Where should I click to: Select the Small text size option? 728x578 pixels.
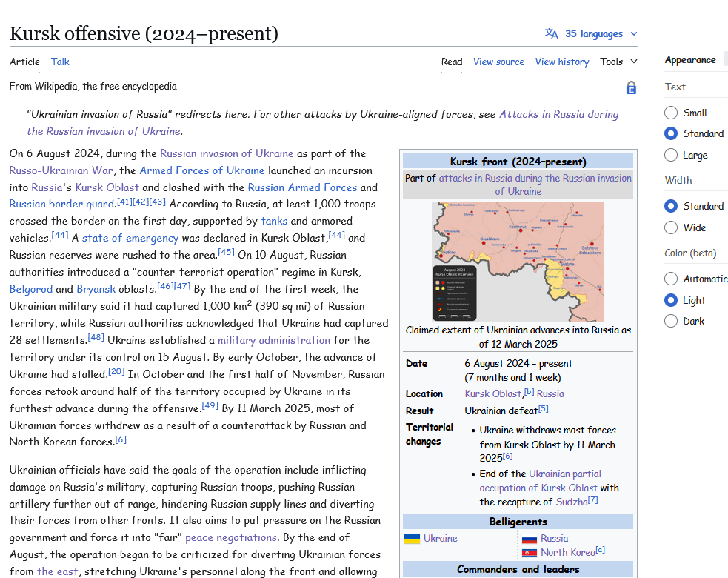(x=671, y=113)
